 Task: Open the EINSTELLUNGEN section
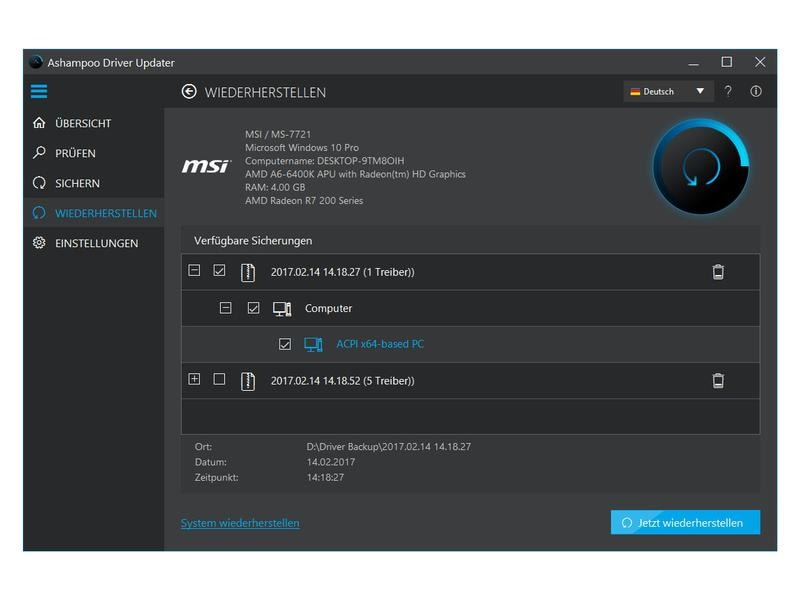96,243
